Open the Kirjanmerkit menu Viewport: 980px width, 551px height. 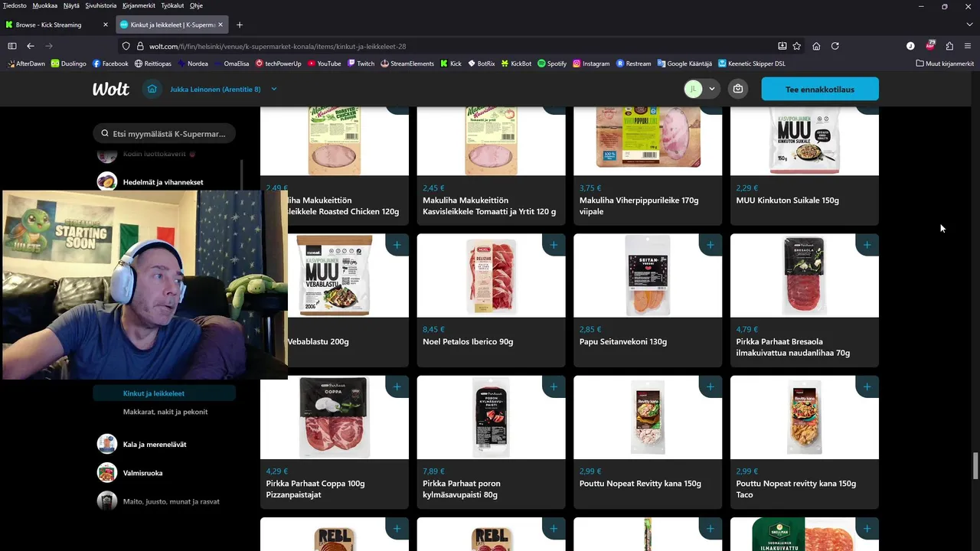(139, 5)
